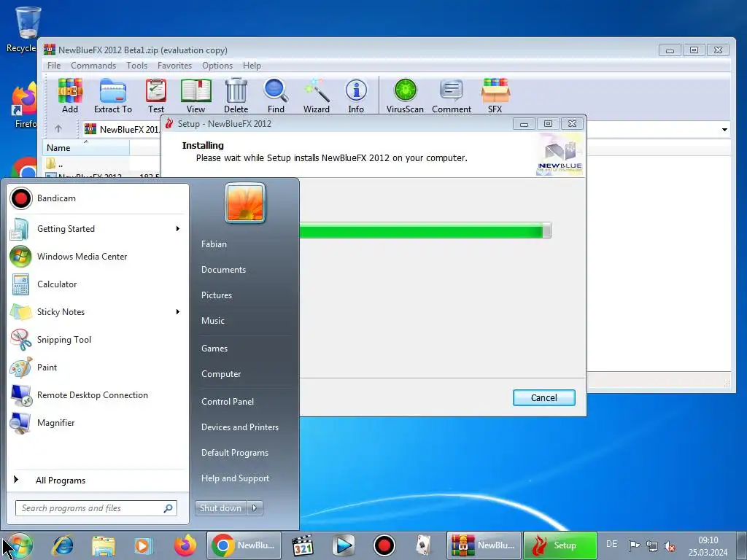Open the Fabian user folder

[x=214, y=244]
